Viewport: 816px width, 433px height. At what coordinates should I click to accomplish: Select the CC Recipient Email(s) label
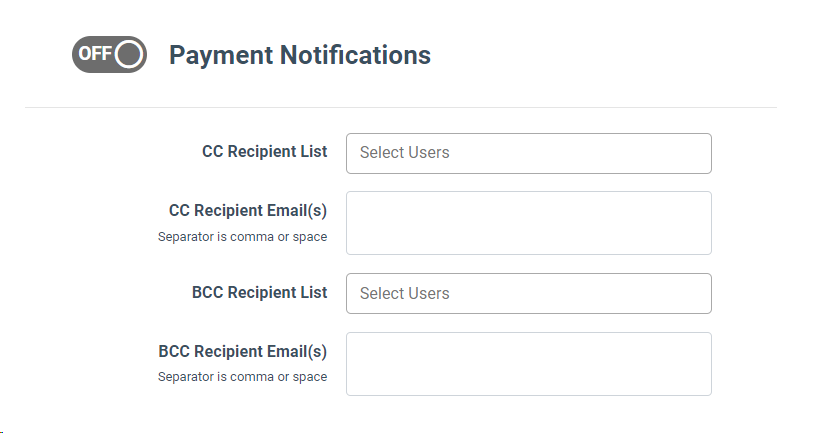click(x=248, y=211)
